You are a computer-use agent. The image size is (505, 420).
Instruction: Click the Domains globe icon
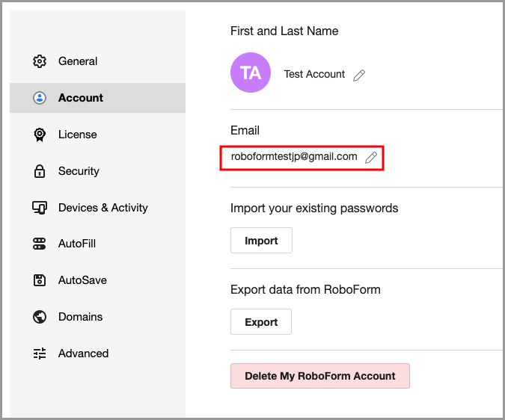40,317
